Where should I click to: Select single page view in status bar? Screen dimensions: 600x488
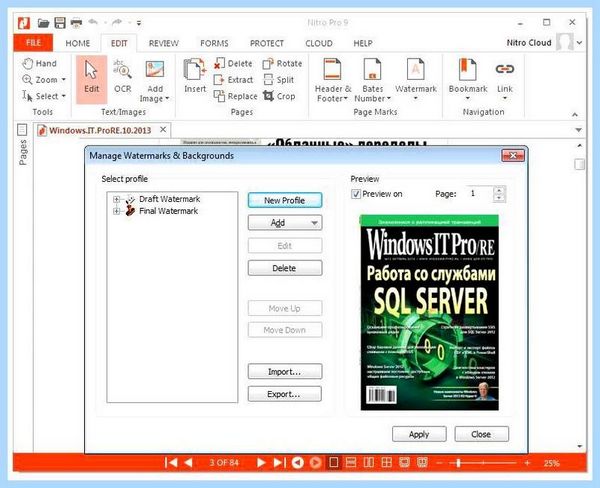pos(333,463)
